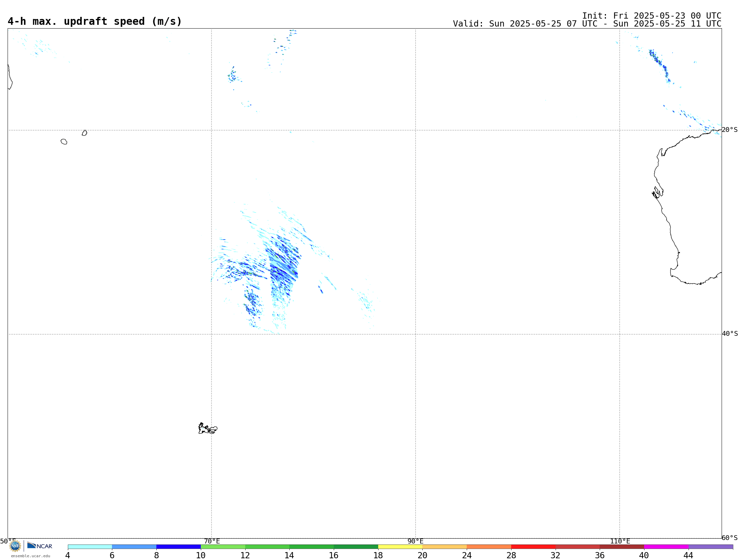Image resolution: width=744 pixels, height=560 pixels.
Task: Click the colorbar tick label 20
Action: [x=423, y=555]
